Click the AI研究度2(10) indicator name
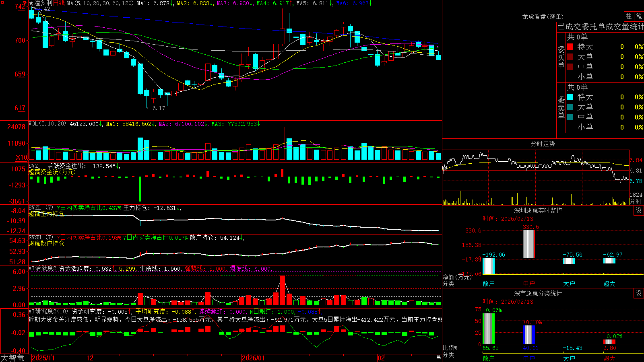 49,311
